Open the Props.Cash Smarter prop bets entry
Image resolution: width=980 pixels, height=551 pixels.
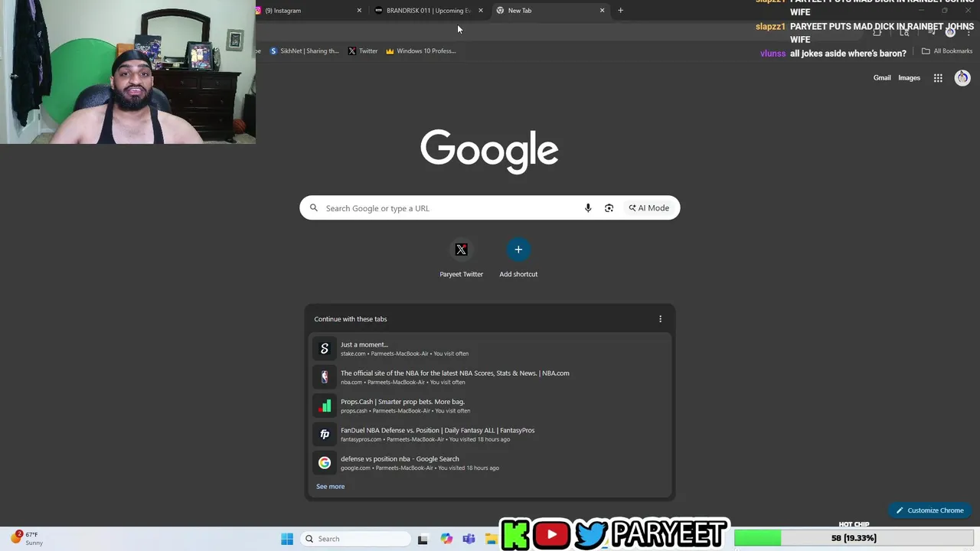(x=490, y=406)
